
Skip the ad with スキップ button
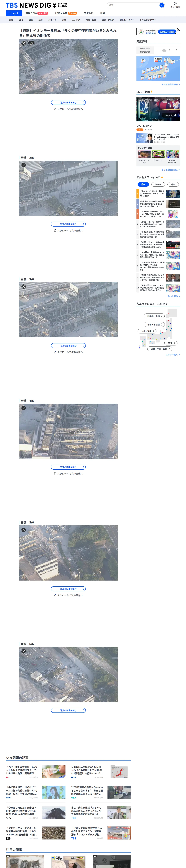pyautogui.click(x=170, y=115)
